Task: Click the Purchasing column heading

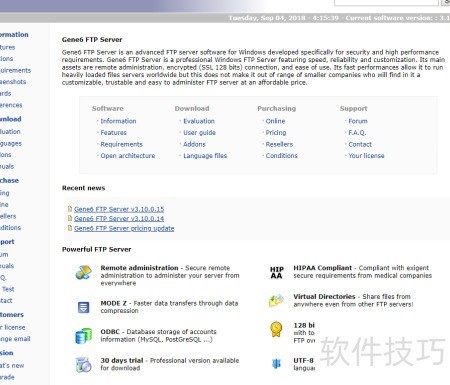Action: coord(277,108)
